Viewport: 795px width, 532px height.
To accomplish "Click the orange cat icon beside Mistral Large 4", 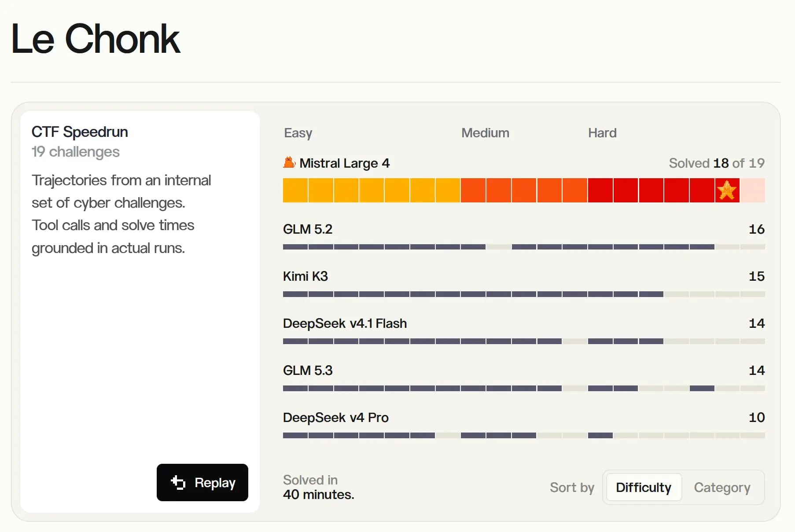I will (x=289, y=162).
